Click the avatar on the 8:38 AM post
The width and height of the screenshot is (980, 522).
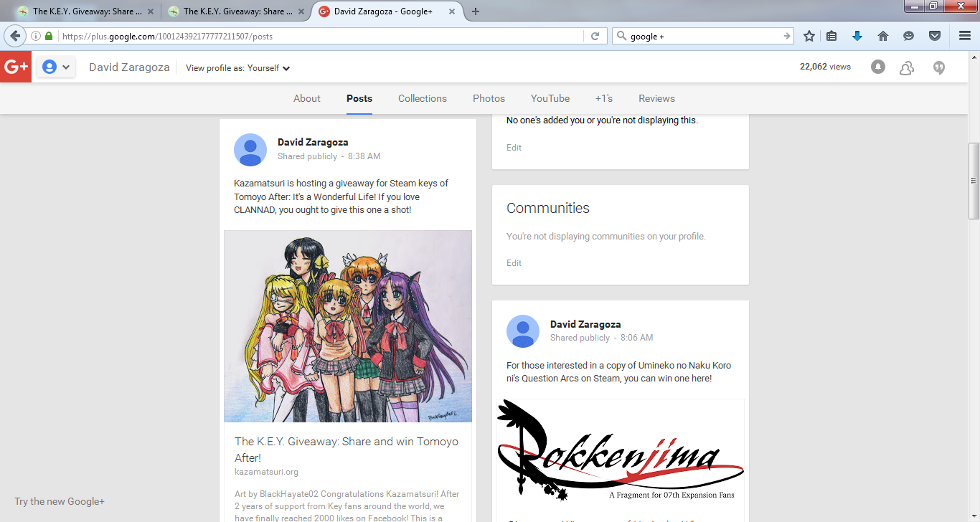250,150
